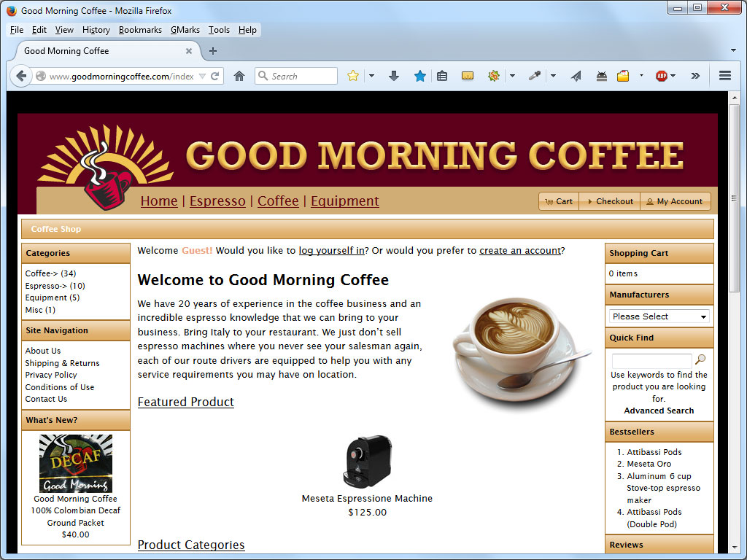Click inside the Quick Find keyword field
Viewport: 747px width, 560px height.
[651, 360]
